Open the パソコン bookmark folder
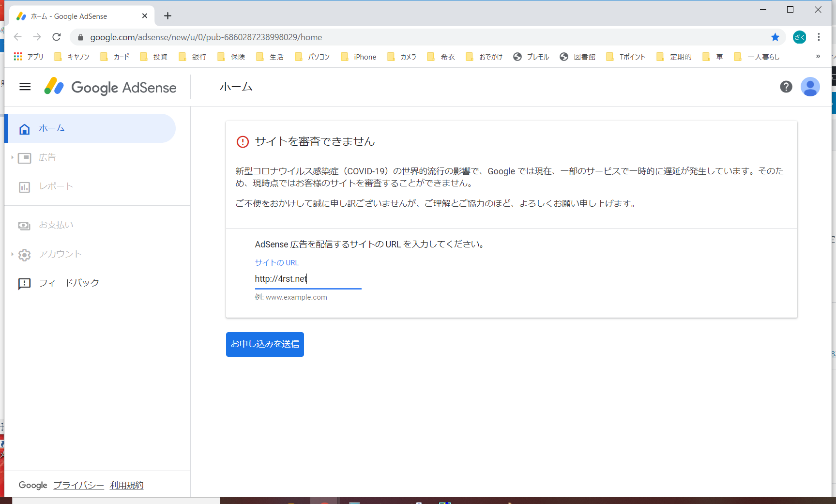This screenshot has height=504, width=836. pos(312,57)
